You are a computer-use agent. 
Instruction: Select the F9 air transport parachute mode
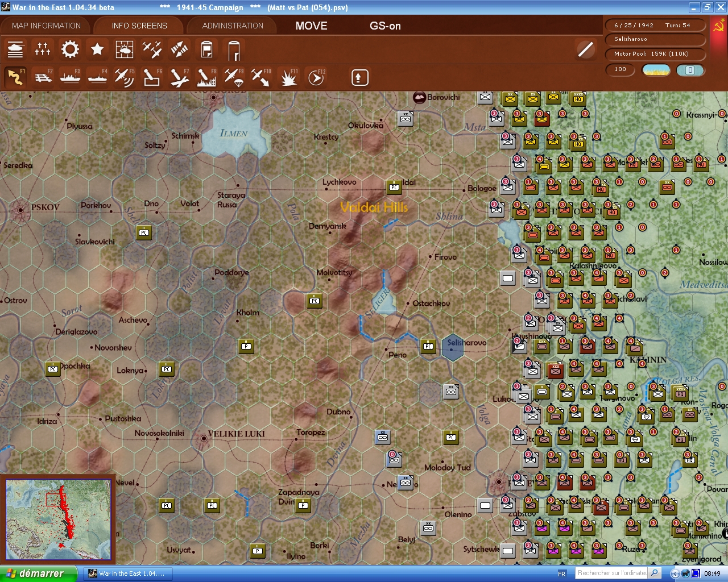(x=234, y=77)
